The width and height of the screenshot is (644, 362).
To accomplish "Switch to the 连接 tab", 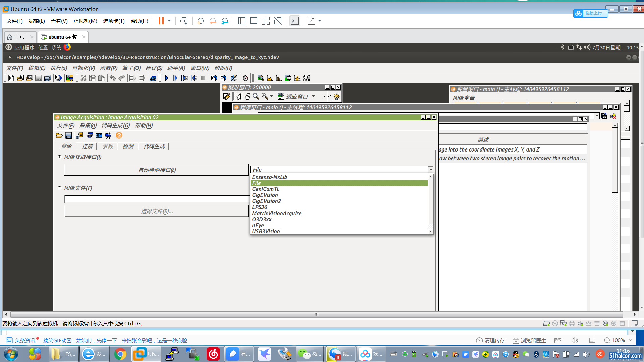I will point(87,146).
